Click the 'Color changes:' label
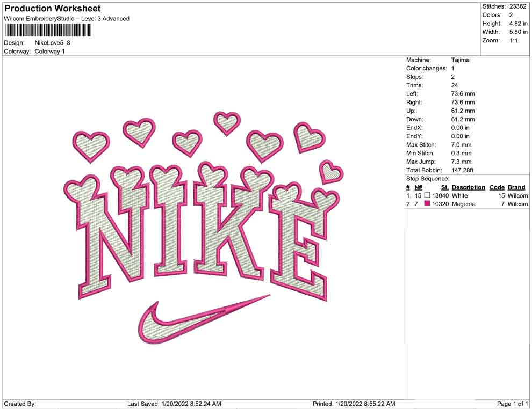Image resolution: width=532 pixels, height=409 pixels. (427, 68)
